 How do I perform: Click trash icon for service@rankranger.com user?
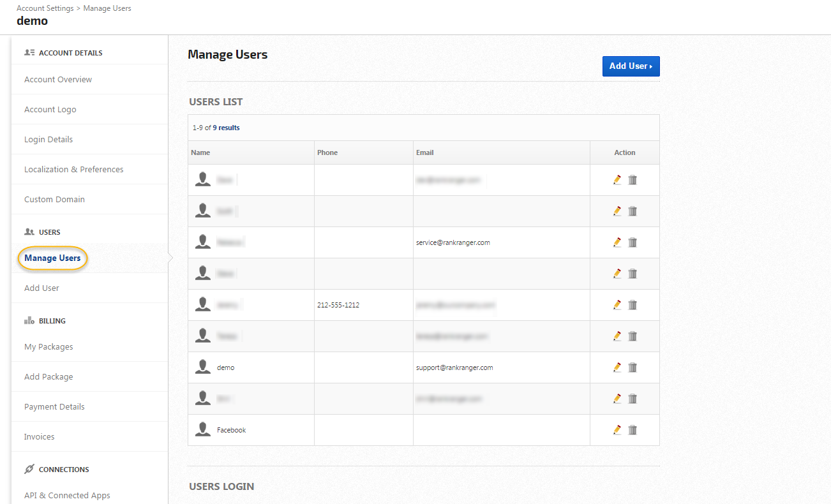633,242
